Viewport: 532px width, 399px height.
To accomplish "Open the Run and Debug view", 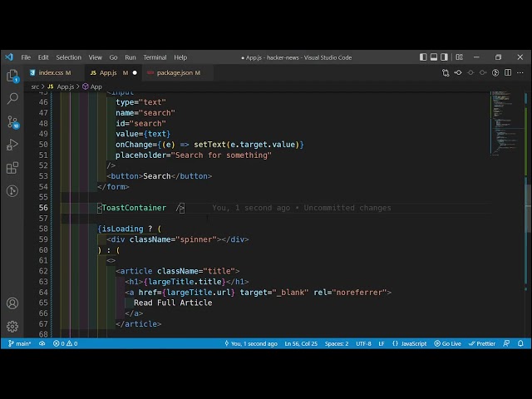I will tap(12, 145).
